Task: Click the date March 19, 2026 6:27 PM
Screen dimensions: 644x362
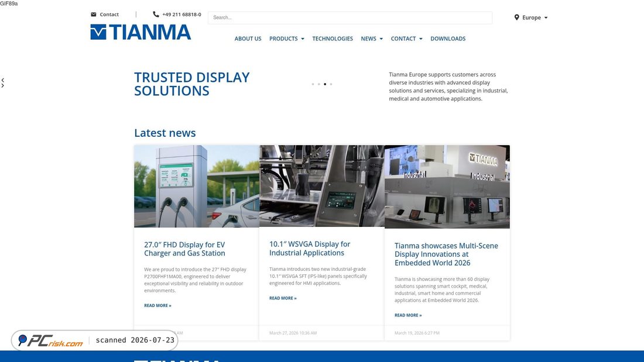Action: coord(417,333)
